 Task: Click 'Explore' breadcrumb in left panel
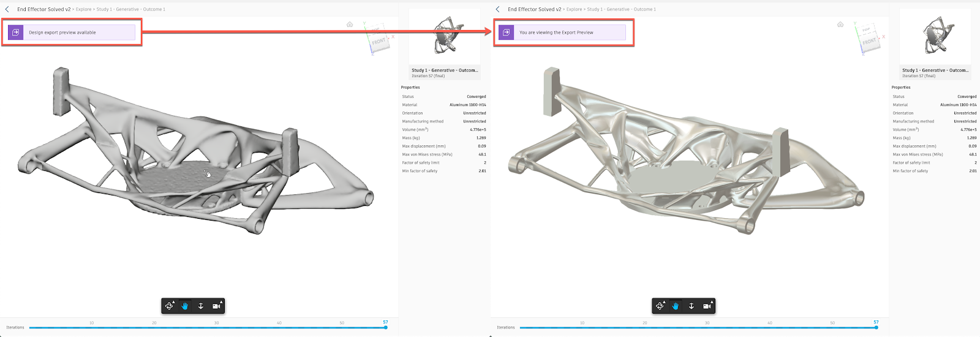[x=84, y=9]
